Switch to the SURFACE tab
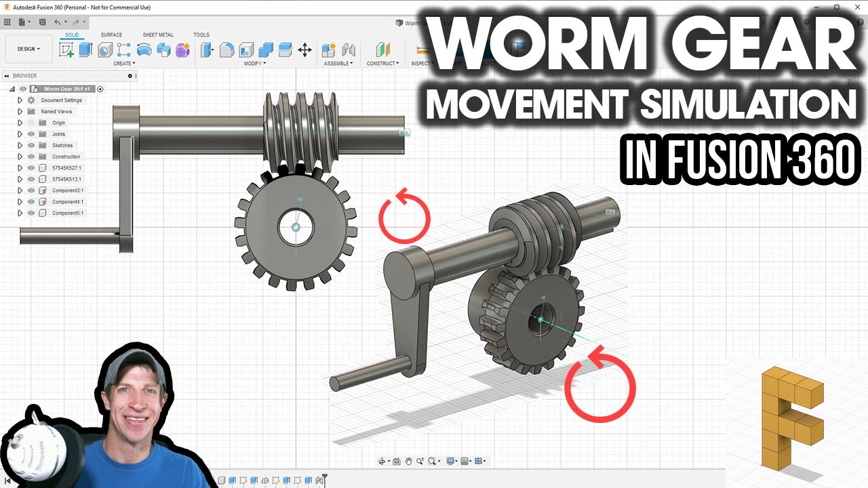This screenshot has height=488, width=868. coord(111,35)
